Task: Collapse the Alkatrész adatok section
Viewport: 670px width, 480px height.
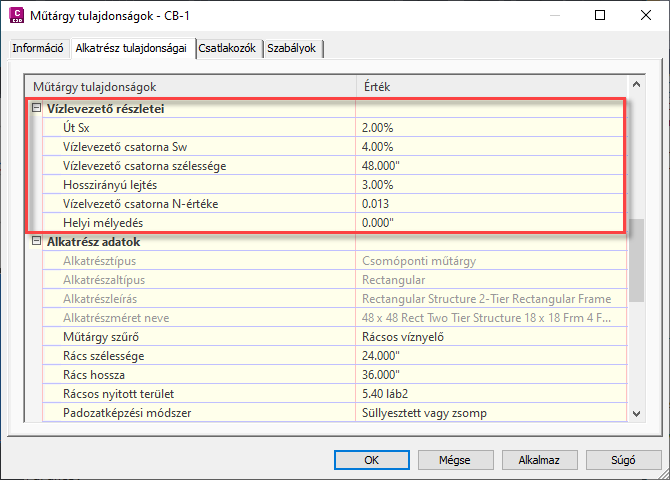Action: [36, 242]
